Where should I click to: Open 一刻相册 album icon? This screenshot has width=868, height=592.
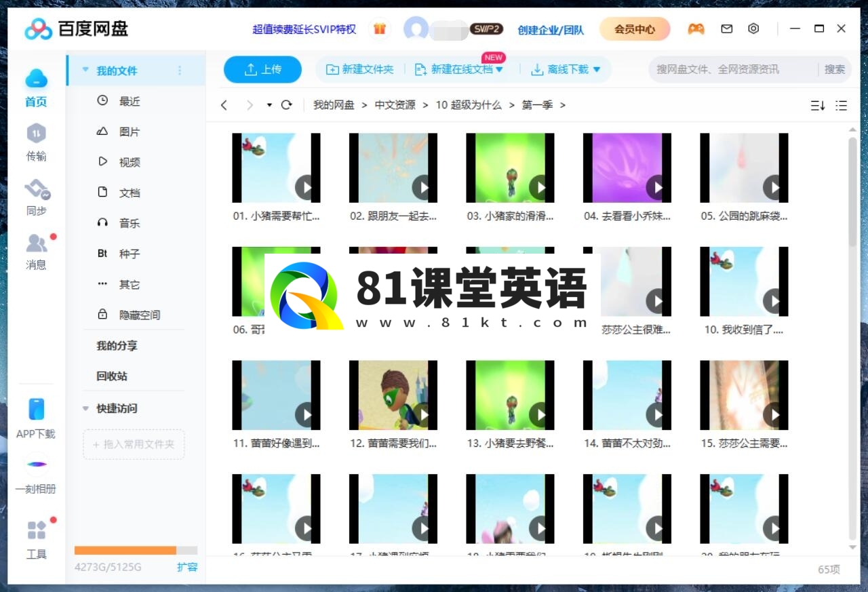click(37, 465)
